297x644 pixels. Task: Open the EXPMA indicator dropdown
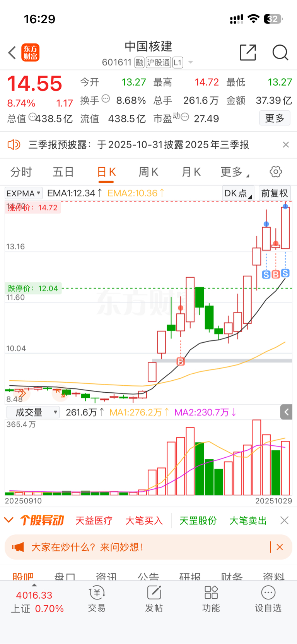point(23,193)
